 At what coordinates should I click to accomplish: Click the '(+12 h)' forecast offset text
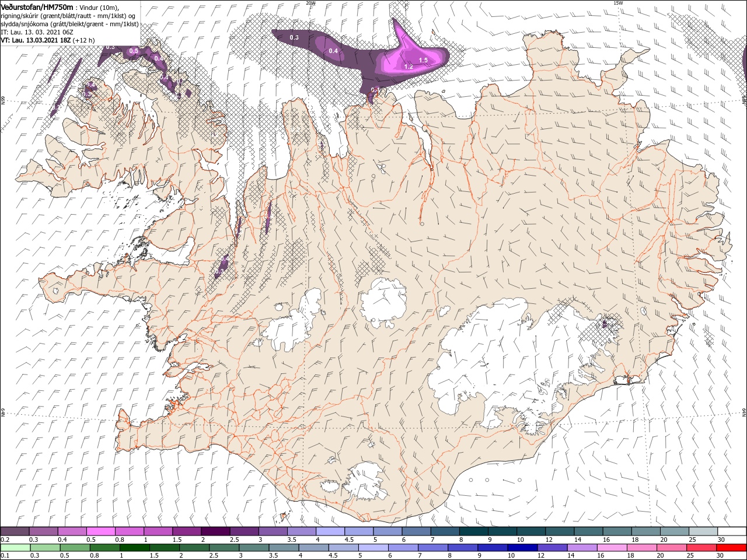tap(84, 40)
